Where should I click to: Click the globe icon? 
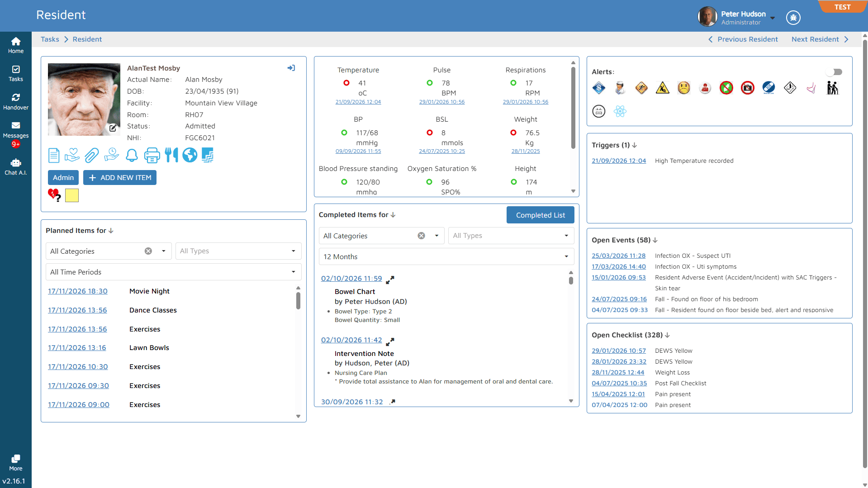coord(190,155)
